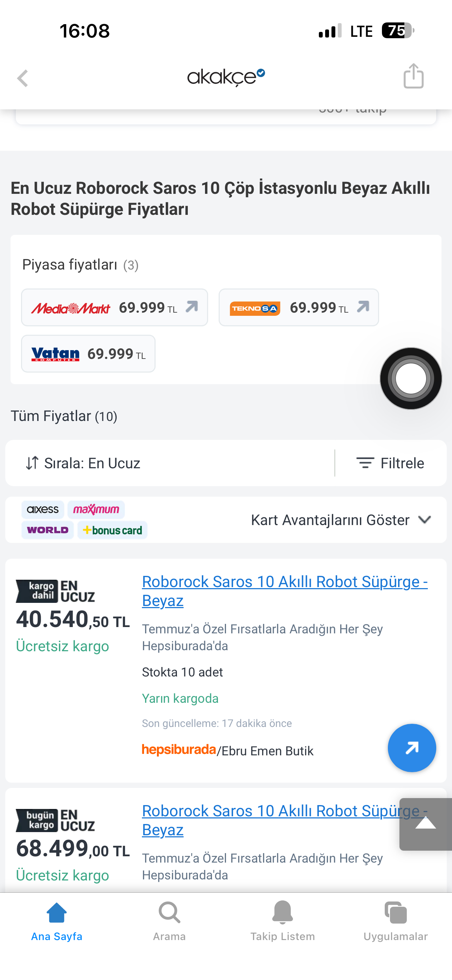Tap the akakçe logo
452x980 pixels.
(x=226, y=77)
